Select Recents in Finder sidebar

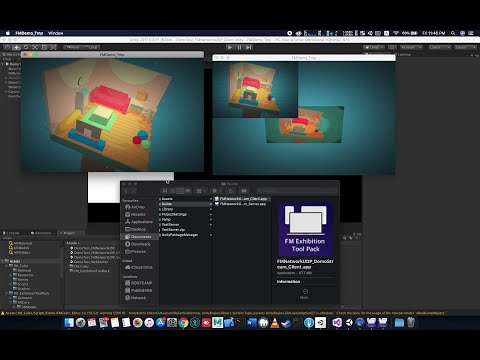tap(135, 214)
